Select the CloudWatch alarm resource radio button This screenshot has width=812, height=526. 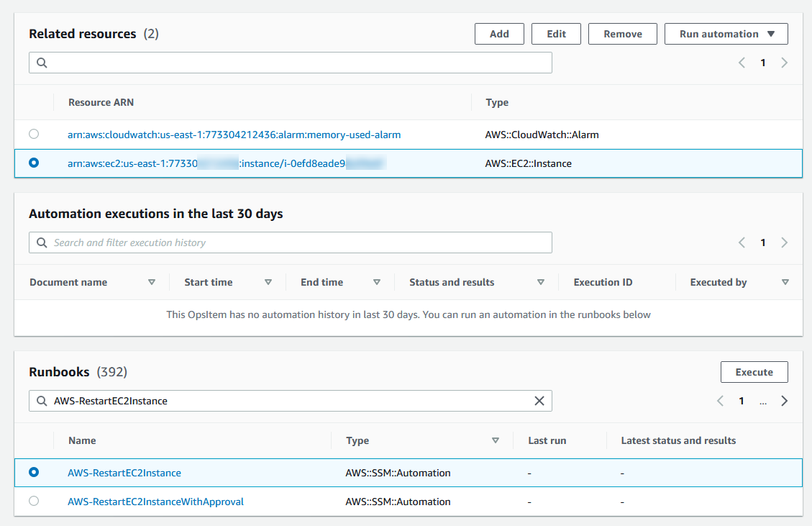click(34, 135)
